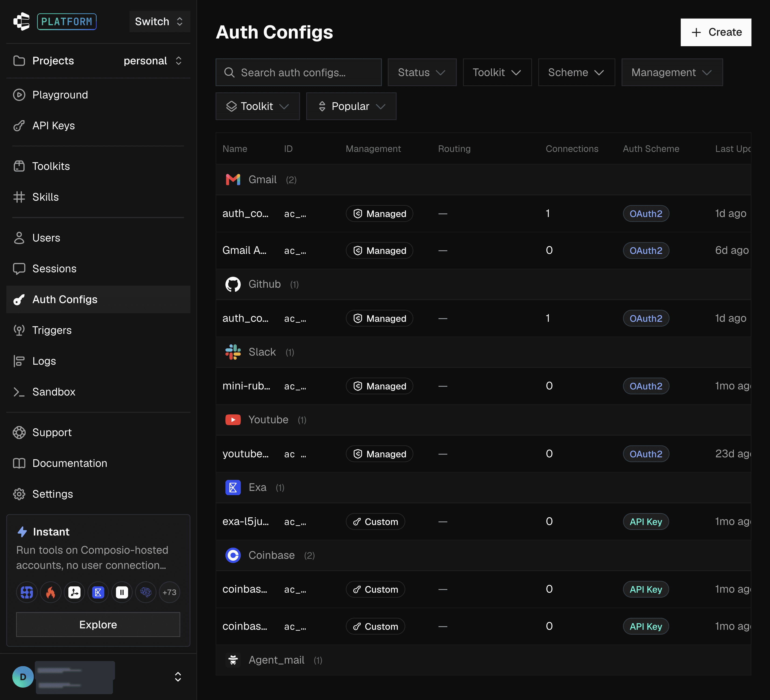Screen dimensions: 770x700
Task: Open the mini-rub... Slack auth config row
Action: [x=483, y=386]
